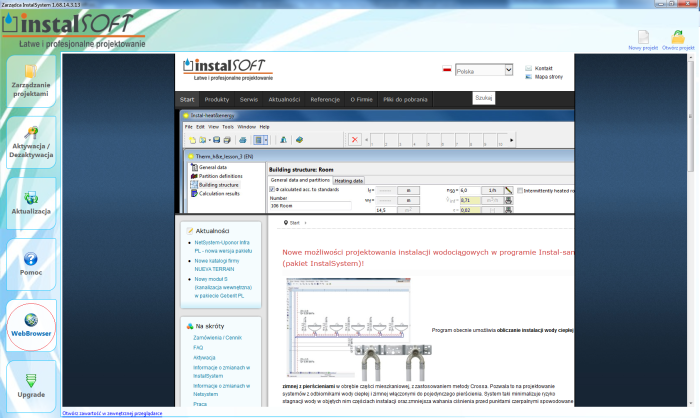Click the Aktualności notepad icon
This screenshot has height=418, width=700.
(190, 231)
